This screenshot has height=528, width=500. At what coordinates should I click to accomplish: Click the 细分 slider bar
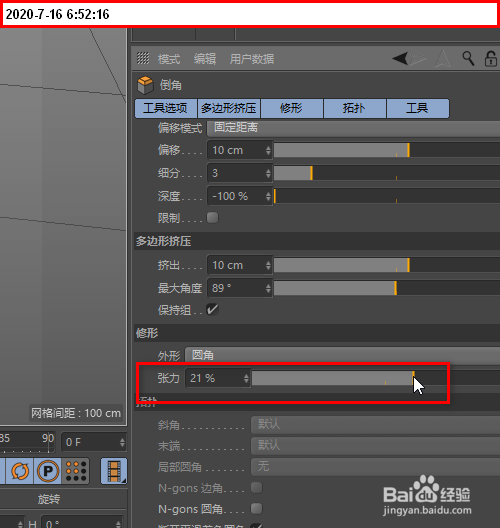coord(387,173)
